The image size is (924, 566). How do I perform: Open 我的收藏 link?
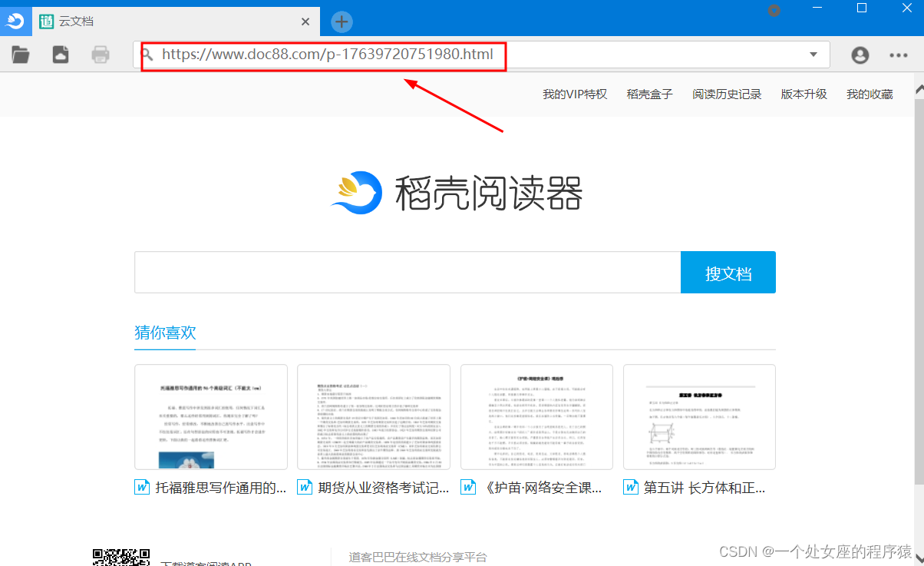tap(870, 94)
